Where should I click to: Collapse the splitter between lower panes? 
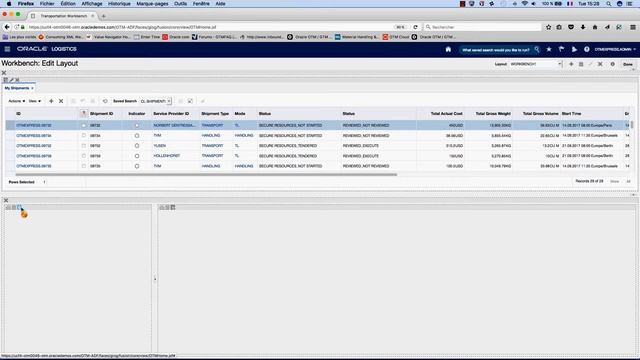(155, 279)
